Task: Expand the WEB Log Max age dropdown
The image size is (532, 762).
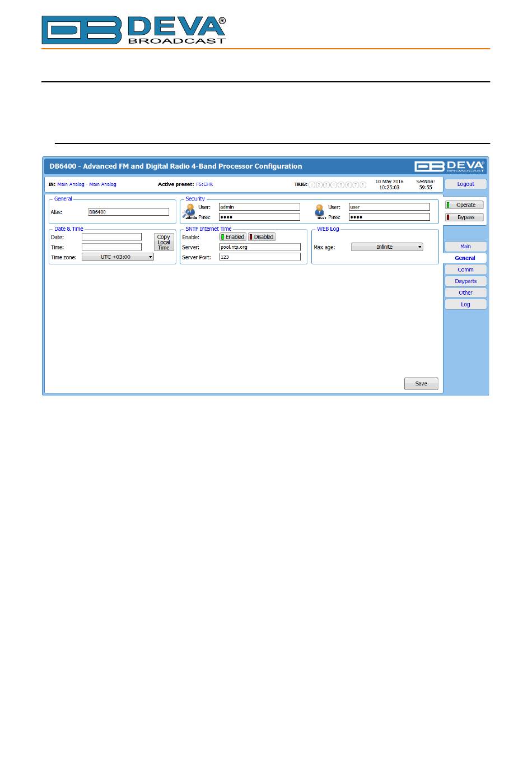Action: pos(387,247)
